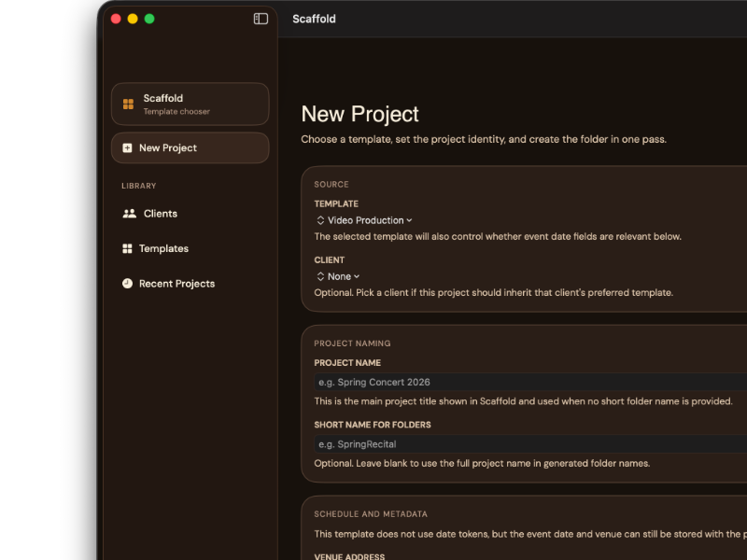Click 'Optional. Leave blank to use' hint
Screen dimensions: 747x560
(482, 463)
